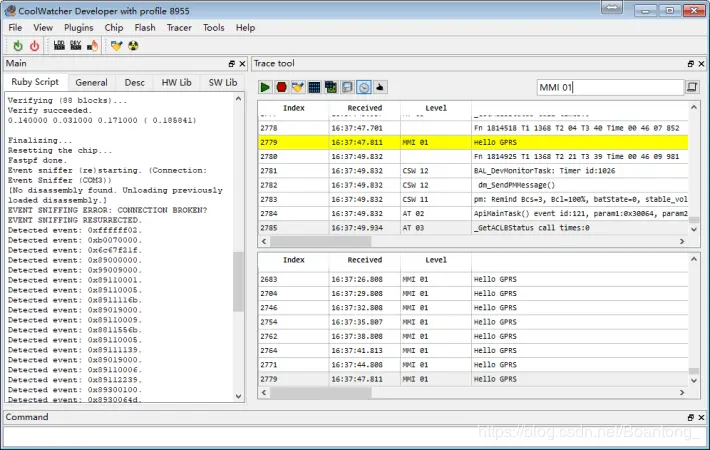
Task: Switch to the General tab
Action: (x=91, y=82)
